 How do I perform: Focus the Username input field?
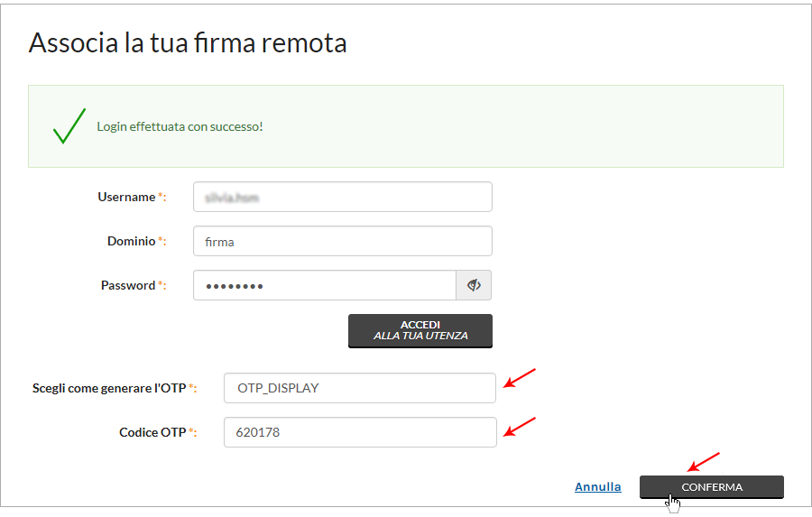pos(342,197)
